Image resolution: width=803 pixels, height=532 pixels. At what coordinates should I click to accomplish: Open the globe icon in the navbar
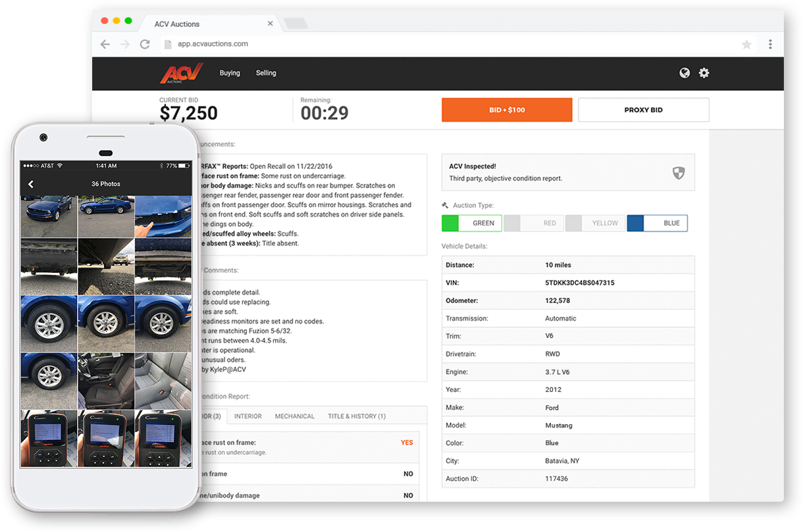click(x=685, y=72)
